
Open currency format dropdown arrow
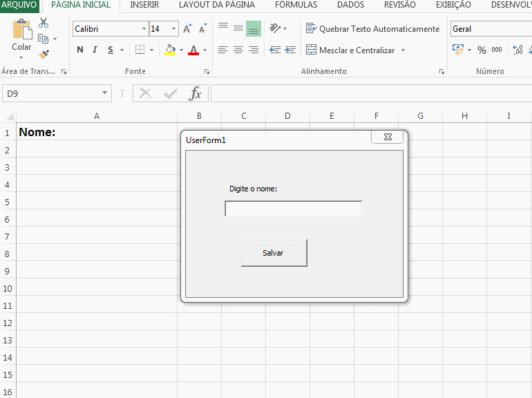(x=470, y=50)
